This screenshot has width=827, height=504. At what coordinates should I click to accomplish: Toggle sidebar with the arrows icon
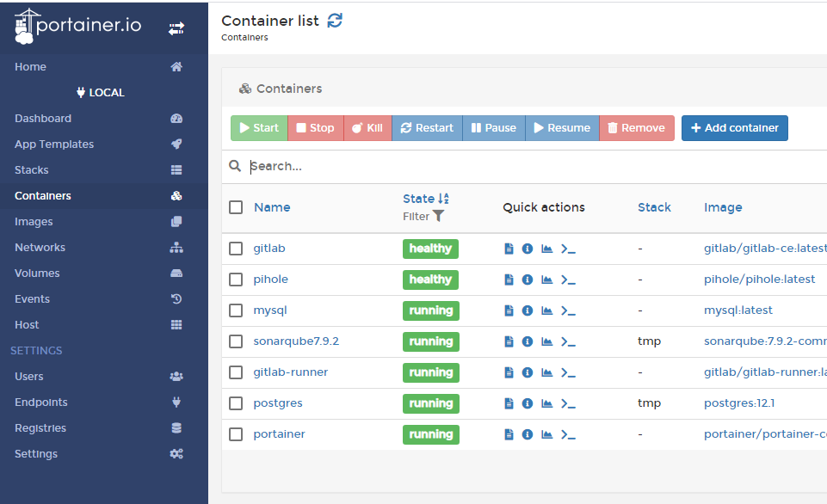coord(176,28)
